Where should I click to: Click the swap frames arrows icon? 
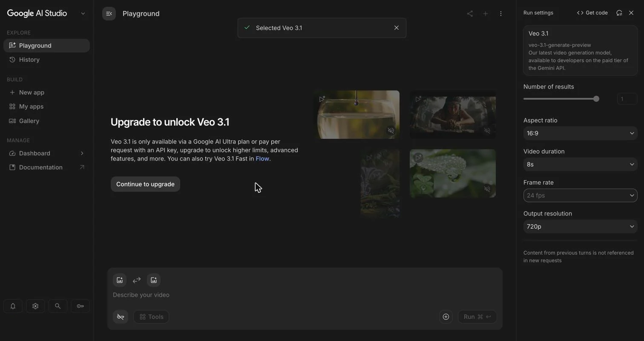(x=137, y=280)
